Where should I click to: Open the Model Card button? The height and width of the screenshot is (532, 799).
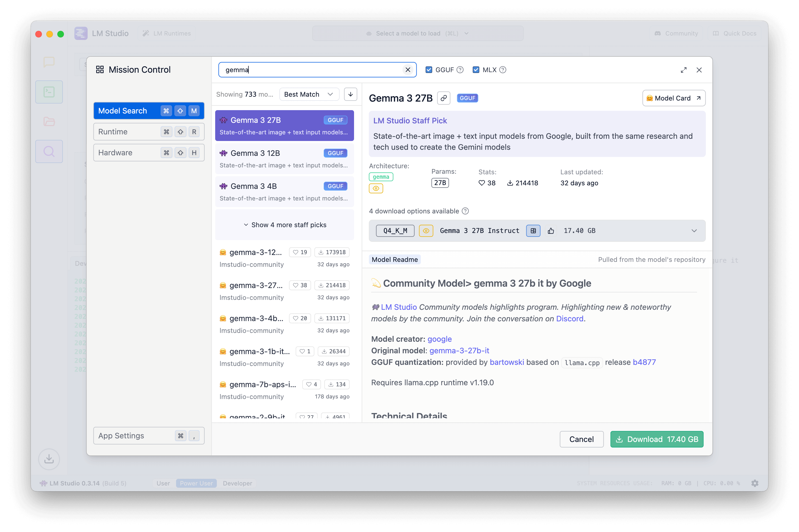pyautogui.click(x=673, y=98)
